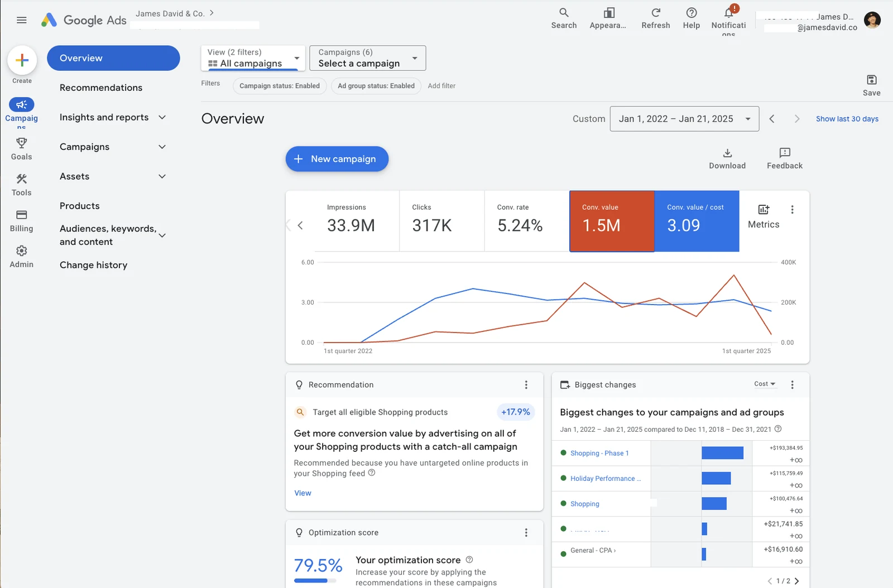Open scorecard three-dot options menu
Viewport: 893px width, 588px height.
[x=792, y=210]
